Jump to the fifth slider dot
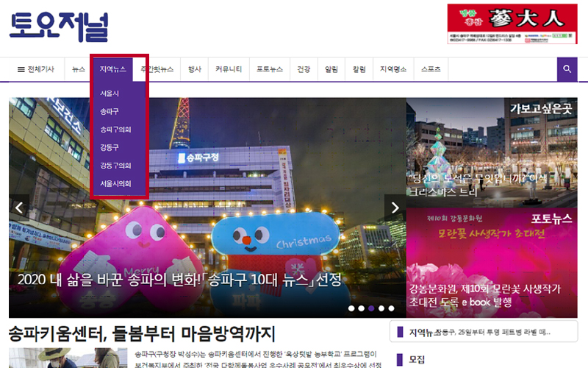588x368 pixels. click(x=391, y=308)
